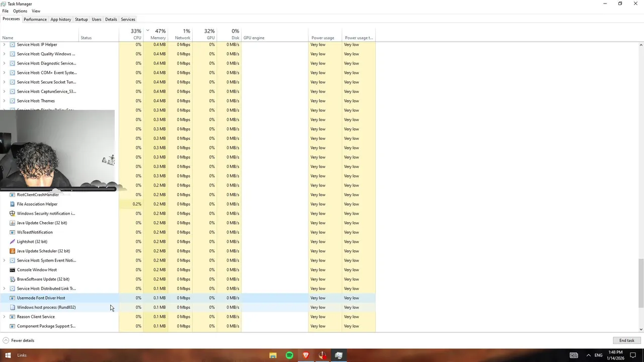Image resolution: width=644 pixels, height=362 pixels.
Task: Expand the Service Host: IP Helper group
Action: (x=5, y=45)
